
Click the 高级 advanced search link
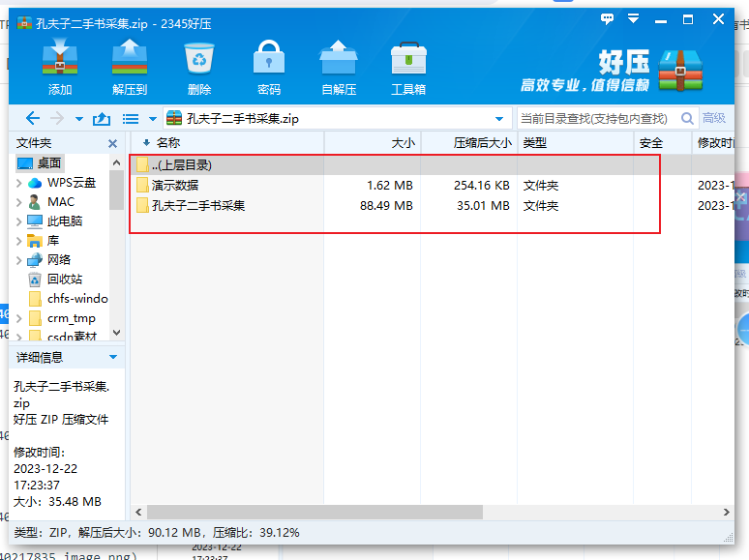pos(713,118)
